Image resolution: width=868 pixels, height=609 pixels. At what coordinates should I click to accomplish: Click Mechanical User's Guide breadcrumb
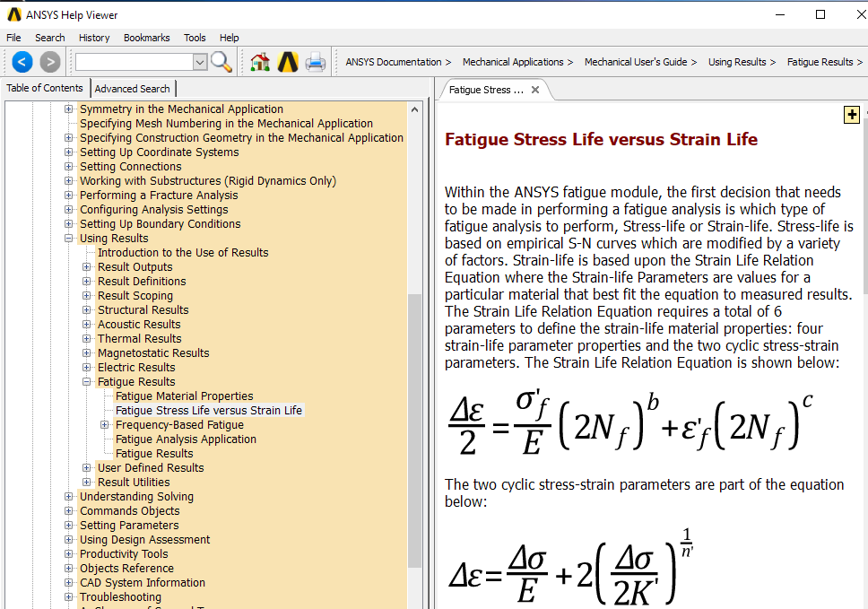pyautogui.click(x=636, y=62)
